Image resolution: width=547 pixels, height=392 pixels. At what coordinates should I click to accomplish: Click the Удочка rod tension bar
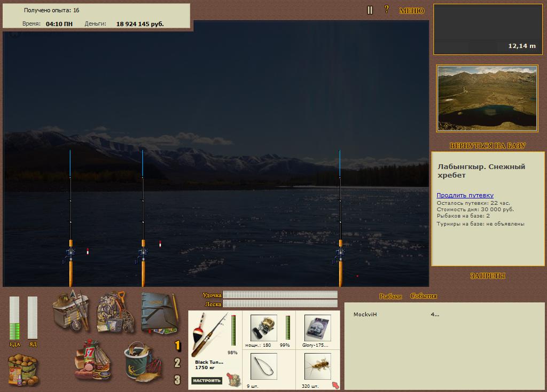(280, 295)
